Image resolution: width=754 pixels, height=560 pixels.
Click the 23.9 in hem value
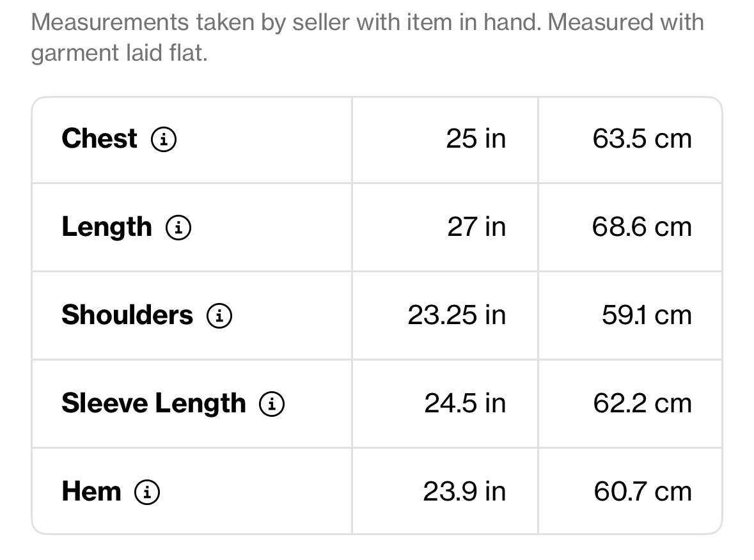pos(464,492)
